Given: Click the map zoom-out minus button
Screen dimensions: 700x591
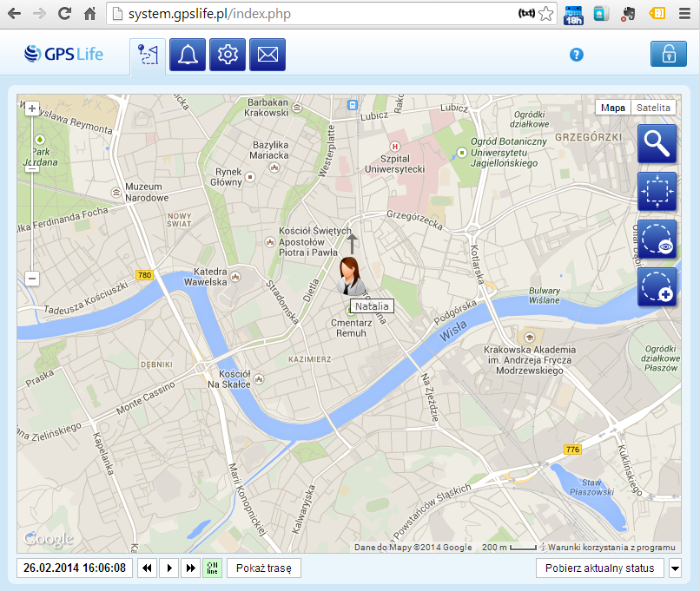Looking at the screenshot, I should [x=32, y=279].
